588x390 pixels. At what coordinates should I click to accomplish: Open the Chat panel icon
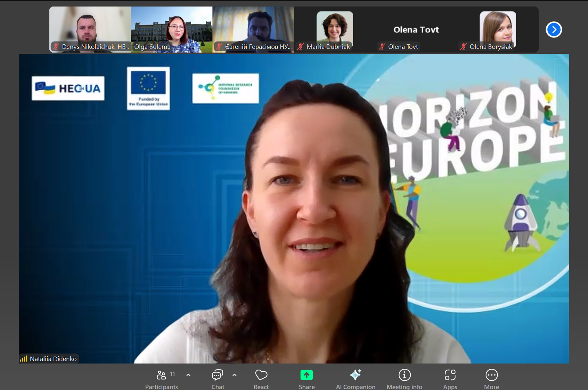point(218,375)
